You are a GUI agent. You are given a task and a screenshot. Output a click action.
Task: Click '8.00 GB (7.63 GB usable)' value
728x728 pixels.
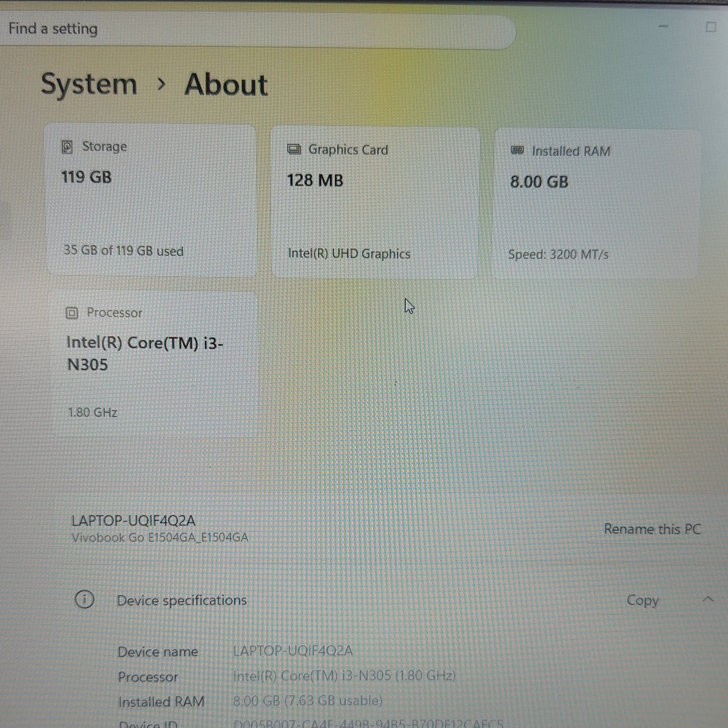[x=308, y=701]
